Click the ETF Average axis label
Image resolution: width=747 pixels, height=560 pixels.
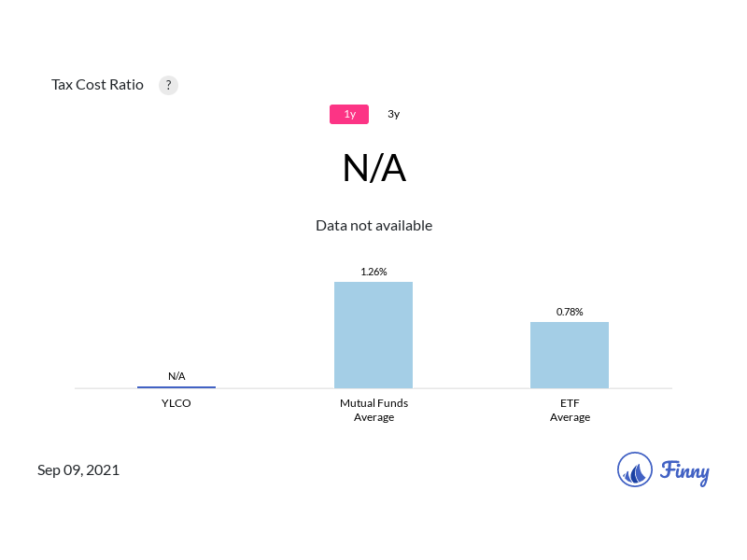coord(570,410)
